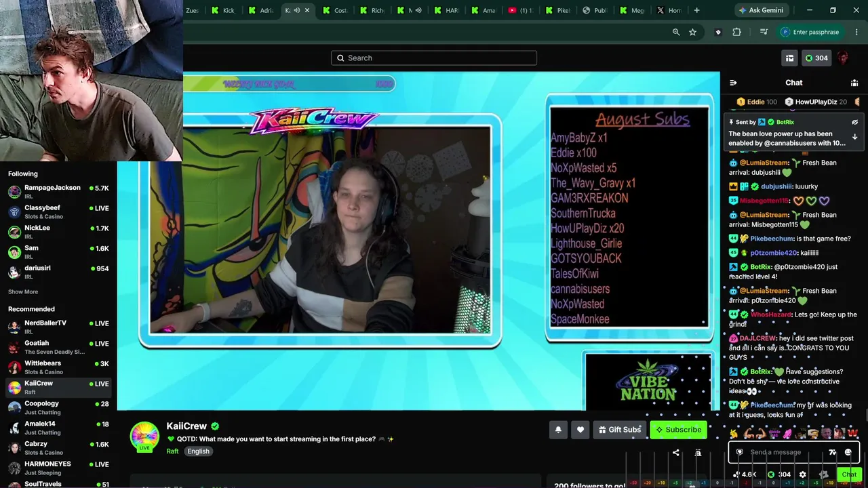Hide the pinned BotRix message
The image size is (868, 488).
[x=854, y=122]
